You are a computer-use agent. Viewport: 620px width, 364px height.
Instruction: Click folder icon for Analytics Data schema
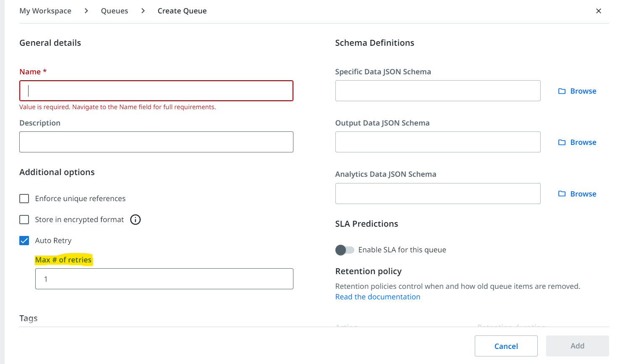click(x=562, y=194)
